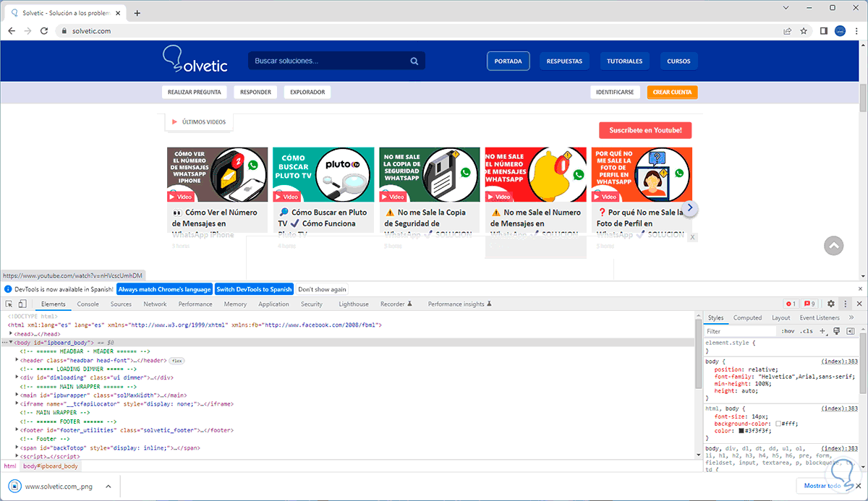Toggle the computed styles sidebar icon
Image resolution: width=868 pixels, height=501 pixels.
[849, 331]
